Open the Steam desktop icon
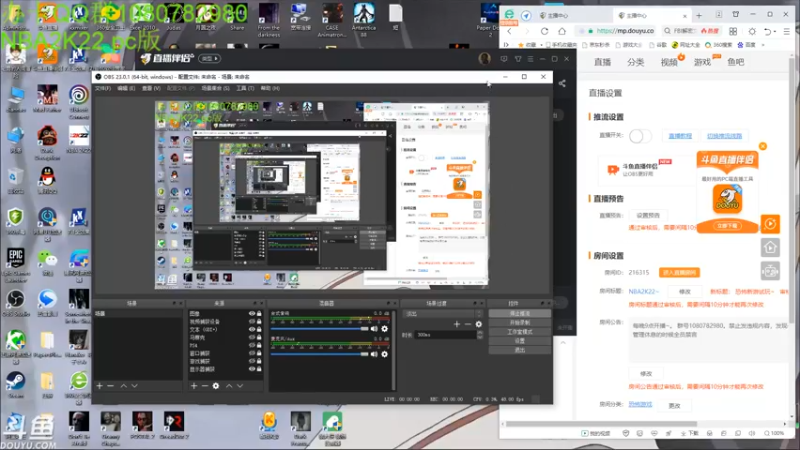The height and width of the screenshot is (450, 800). [15, 385]
